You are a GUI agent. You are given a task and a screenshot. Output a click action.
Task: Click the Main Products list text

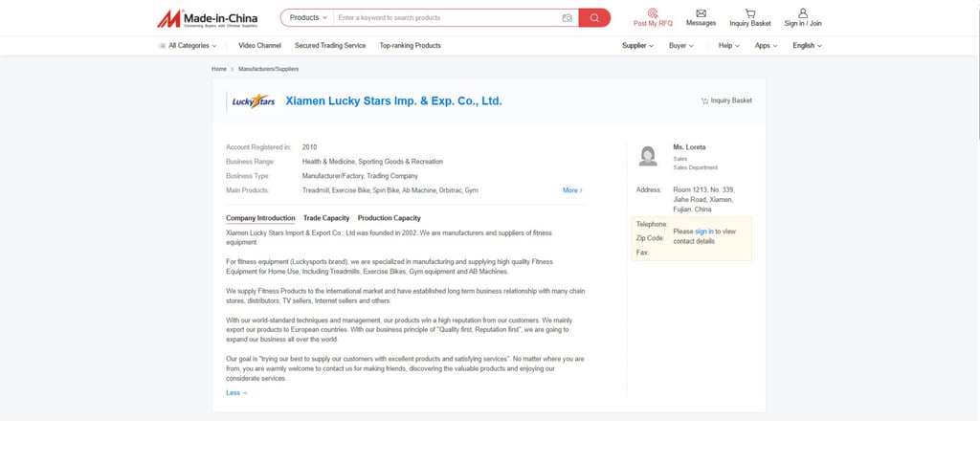coord(390,190)
